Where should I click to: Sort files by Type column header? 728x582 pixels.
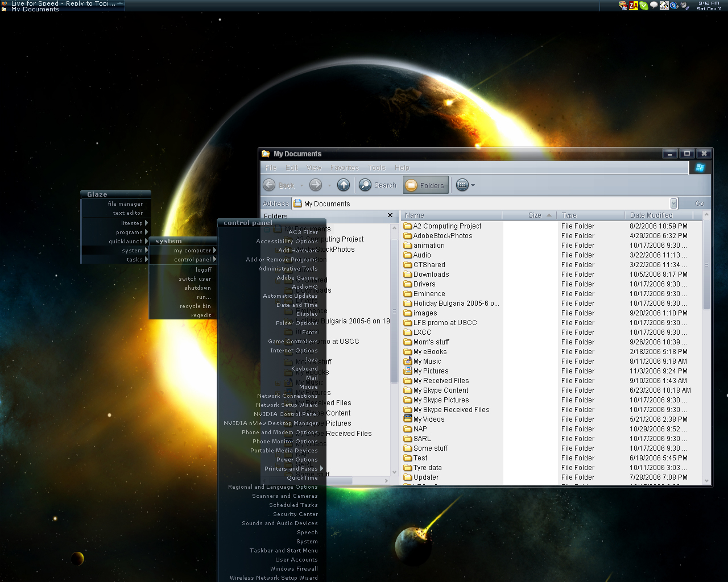click(x=590, y=215)
